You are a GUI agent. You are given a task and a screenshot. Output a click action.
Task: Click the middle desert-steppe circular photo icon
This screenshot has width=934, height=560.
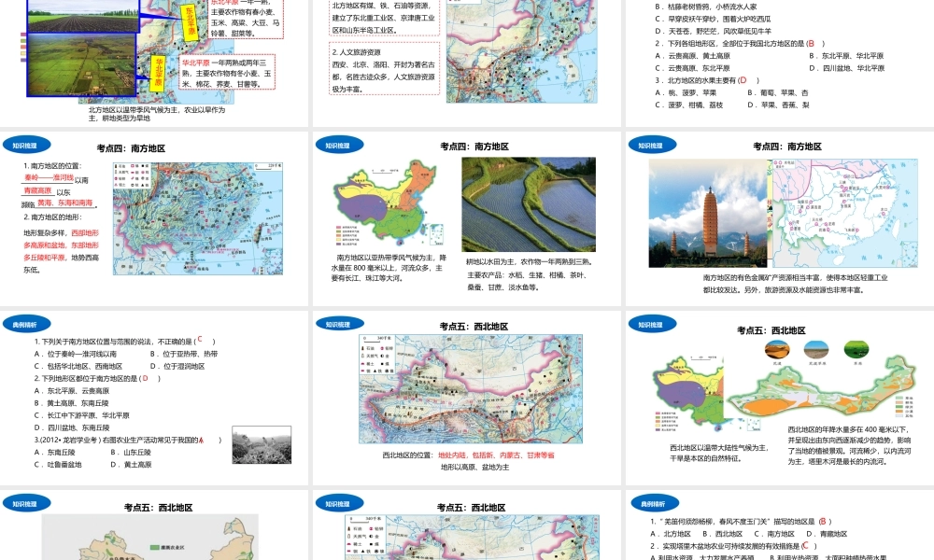click(816, 350)
